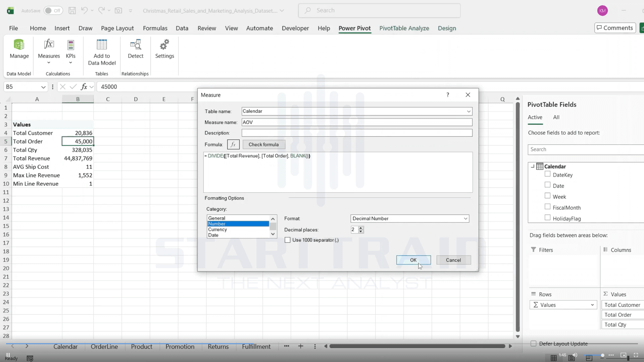Open Power Pivot Settings
644x362 pixels.
pyautogui.click(x=164, y=49)
